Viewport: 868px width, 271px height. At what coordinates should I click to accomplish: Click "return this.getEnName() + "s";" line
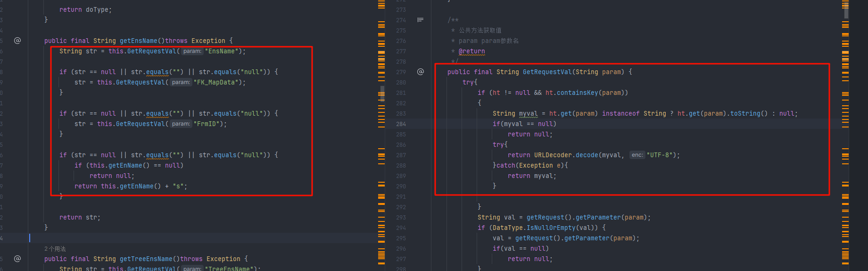pyautogui.click(x=131, y=186)
